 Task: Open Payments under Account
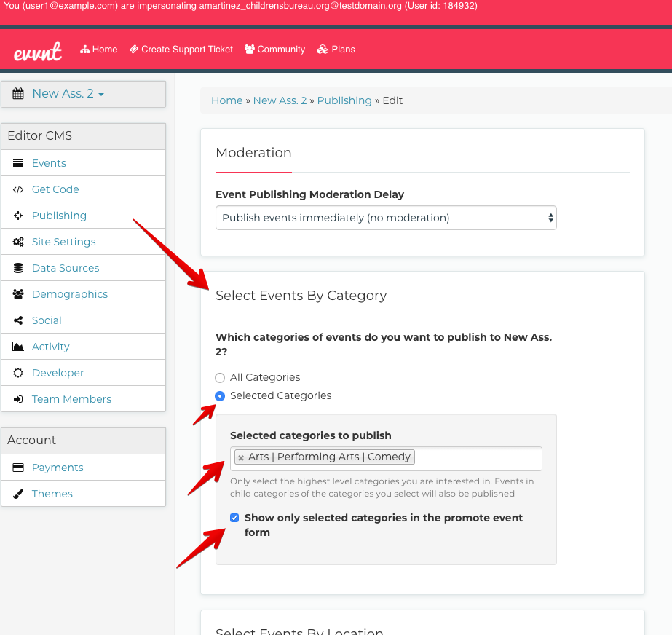pyautogui.click(x=58, y=468)
